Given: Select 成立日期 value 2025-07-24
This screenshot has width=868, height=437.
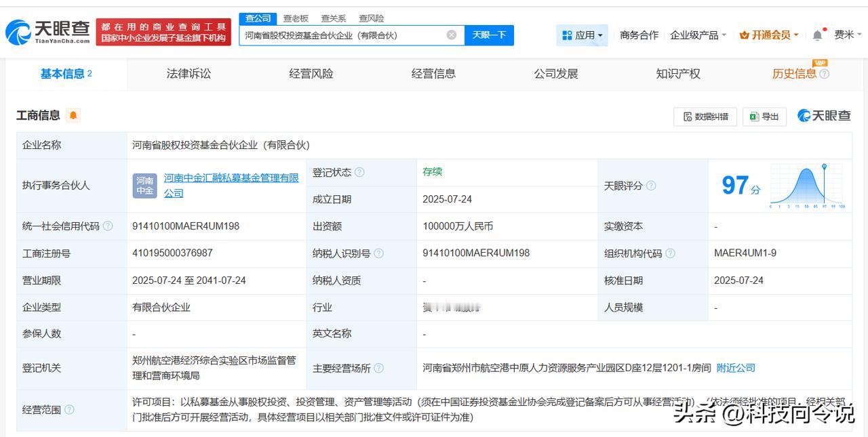Looking at the screenshot, I should click(447, 199).
